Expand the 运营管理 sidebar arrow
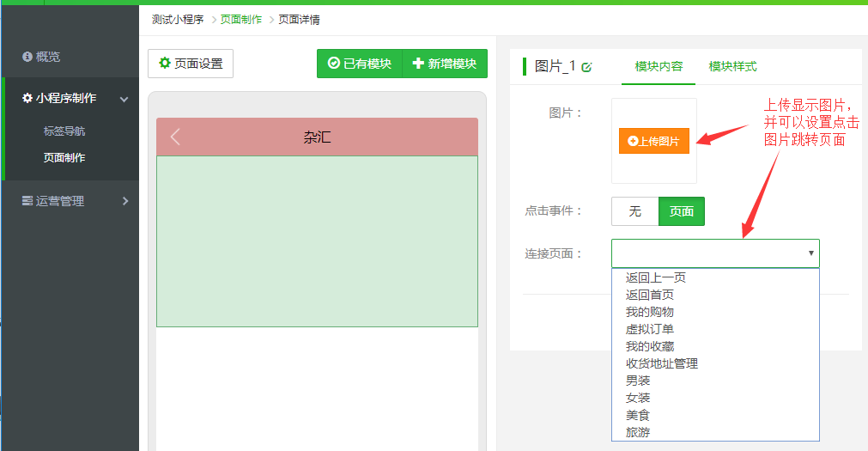 coord(124,201)
